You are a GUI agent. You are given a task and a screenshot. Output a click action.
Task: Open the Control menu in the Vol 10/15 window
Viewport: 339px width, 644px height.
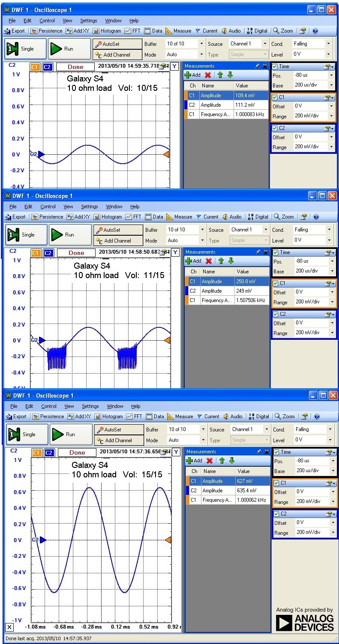coord(47,21)
